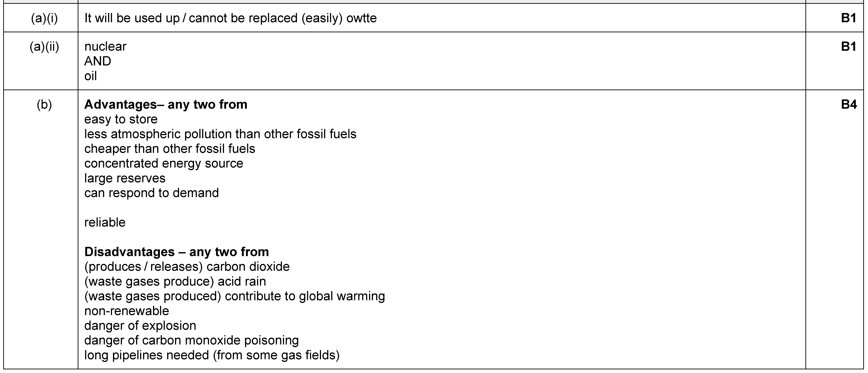Click the 'concentrated energy source' line

click(163, 163)
